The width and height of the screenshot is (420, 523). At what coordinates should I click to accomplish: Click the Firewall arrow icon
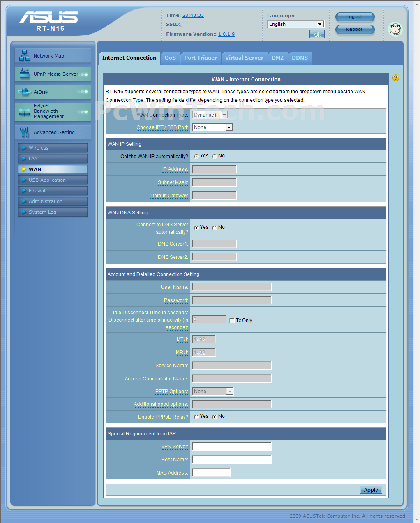pyautogui.click(x=24, y=190)
